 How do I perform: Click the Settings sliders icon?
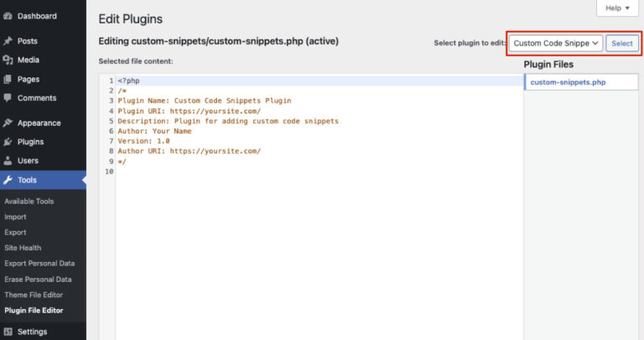(x=8, y=332)
